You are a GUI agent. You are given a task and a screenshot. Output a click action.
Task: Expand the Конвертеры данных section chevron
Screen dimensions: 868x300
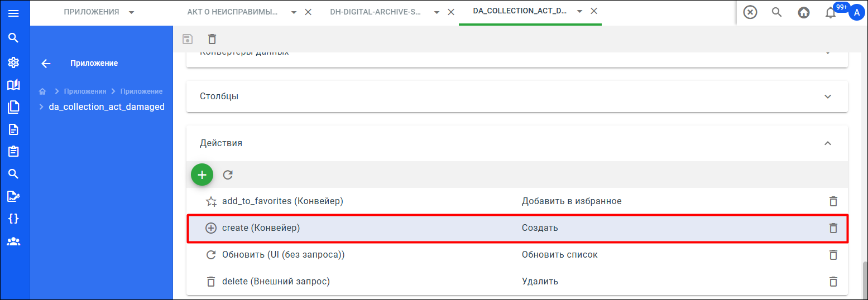pyautogui.click(x=828, y=52)
